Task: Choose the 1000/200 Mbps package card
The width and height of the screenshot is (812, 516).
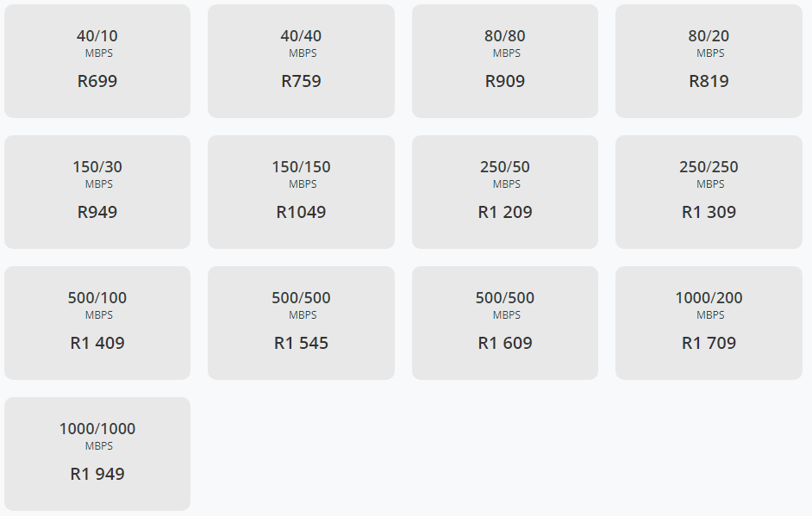Action: point(709,322)
